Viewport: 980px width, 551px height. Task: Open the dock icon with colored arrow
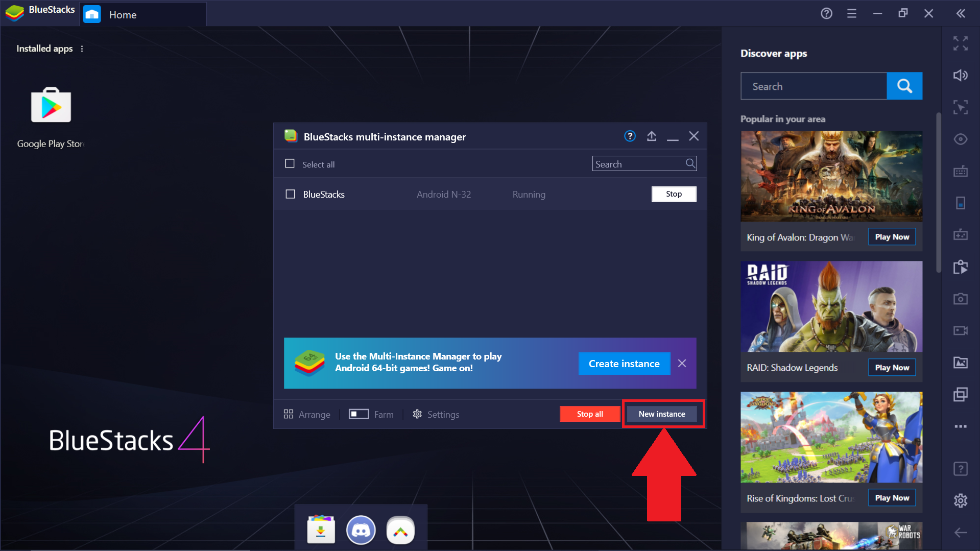pos(400,530)
